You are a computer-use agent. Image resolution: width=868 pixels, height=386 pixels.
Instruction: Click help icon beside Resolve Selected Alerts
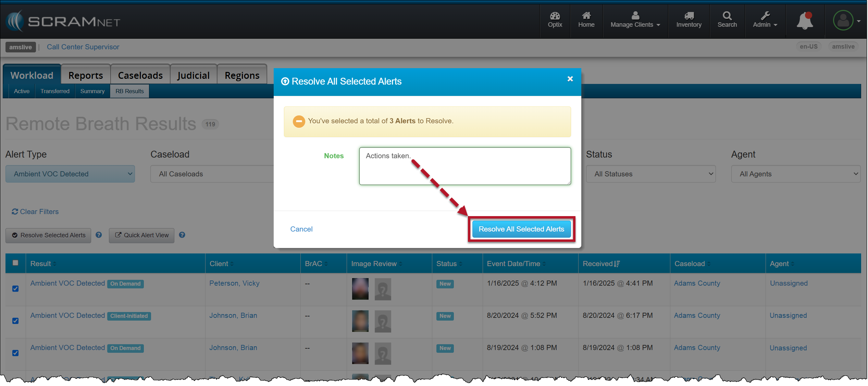(99, 235)
